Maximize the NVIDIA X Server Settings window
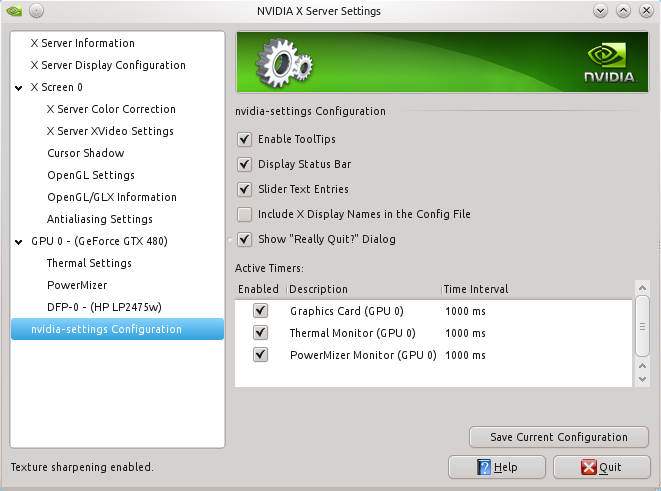 (623, 11)
